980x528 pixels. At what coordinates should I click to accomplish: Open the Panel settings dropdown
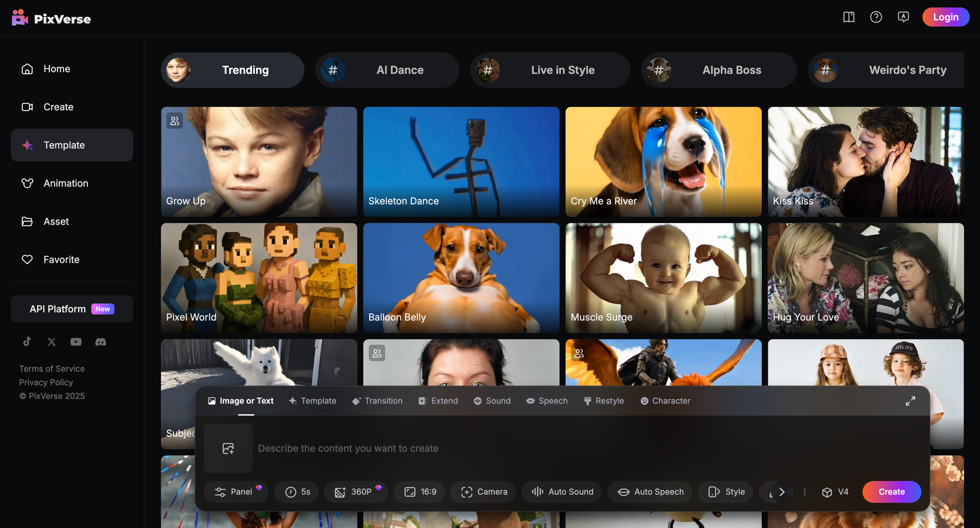[x=236, y=492]
